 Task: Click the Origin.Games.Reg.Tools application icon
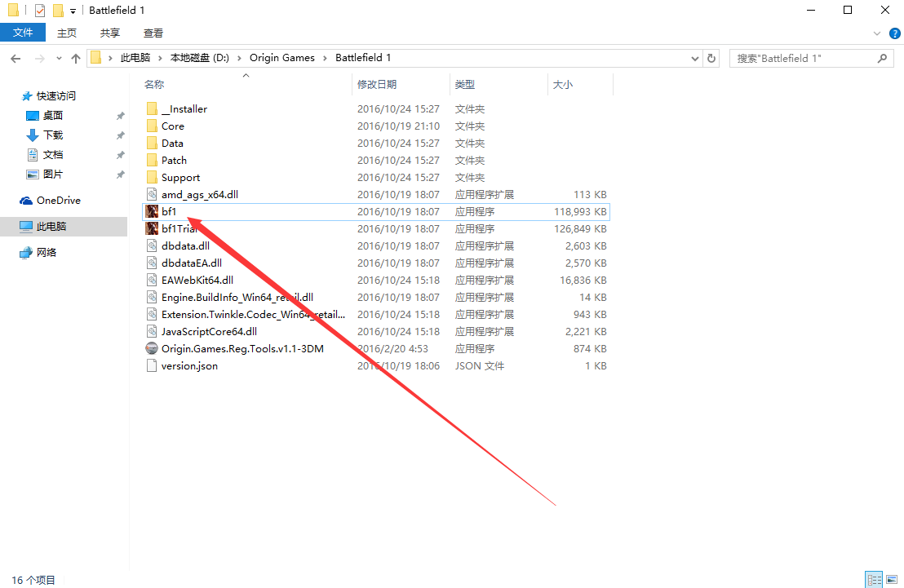152,348
